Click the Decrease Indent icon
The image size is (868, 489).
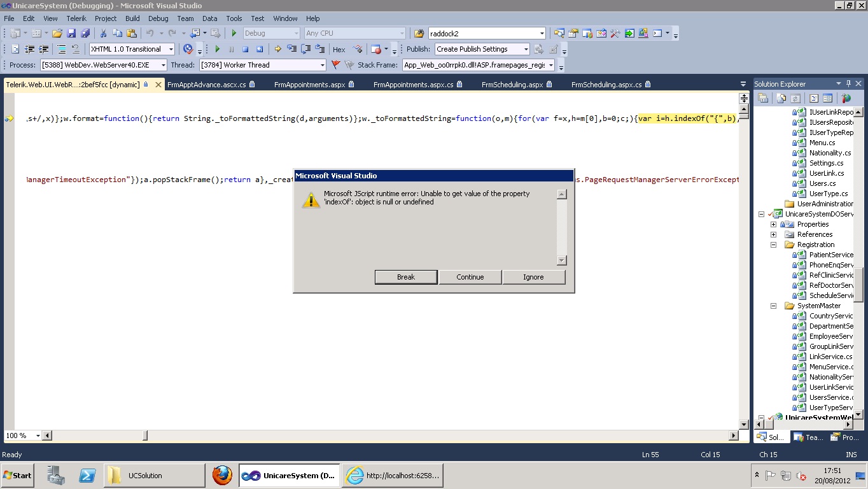29,49
